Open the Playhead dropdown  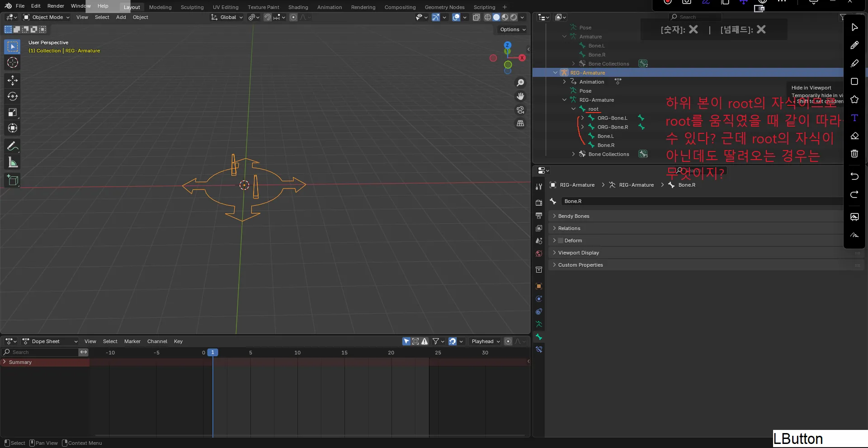[485, 341]
